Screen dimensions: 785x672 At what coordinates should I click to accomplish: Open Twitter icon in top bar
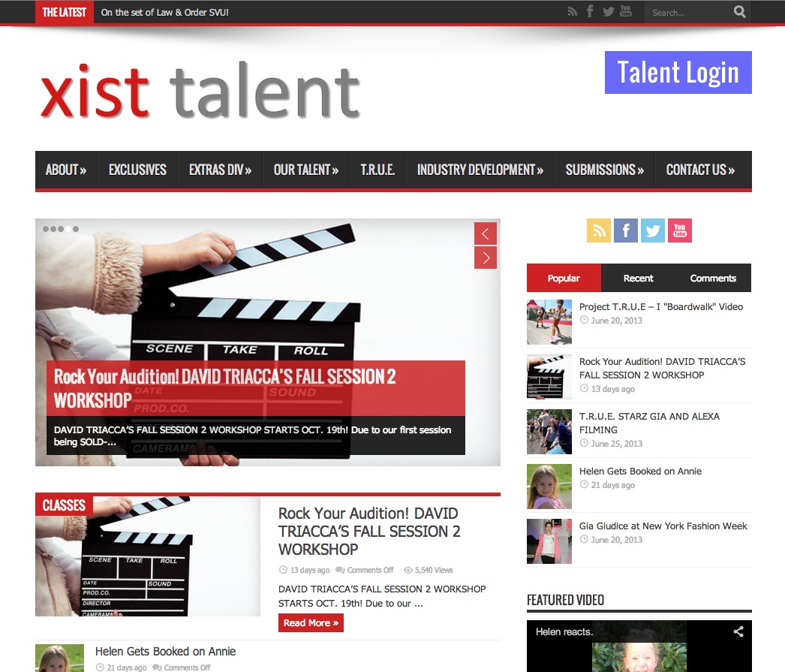[x=609, y=11]
